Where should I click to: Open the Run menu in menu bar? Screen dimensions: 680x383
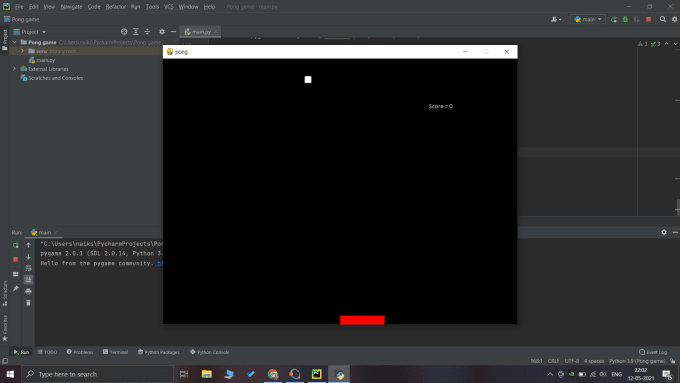135,7
